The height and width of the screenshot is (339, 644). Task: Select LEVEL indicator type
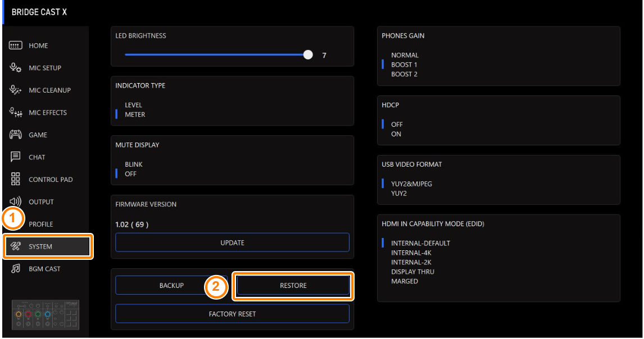pos(134,105)
